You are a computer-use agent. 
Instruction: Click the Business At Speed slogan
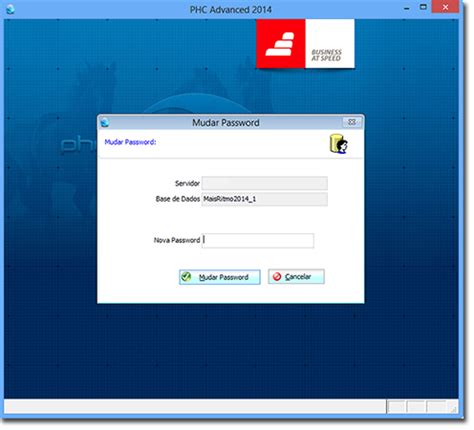pyautogui.click(x=326, y=55)
